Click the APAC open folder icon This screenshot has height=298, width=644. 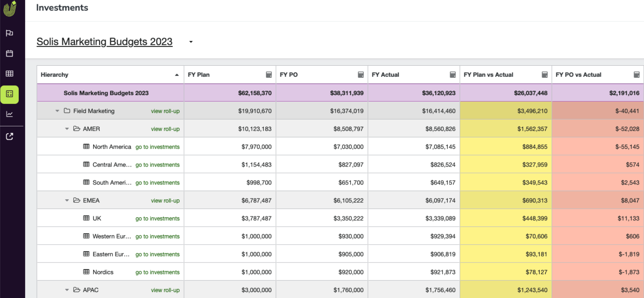click(77, 290)
